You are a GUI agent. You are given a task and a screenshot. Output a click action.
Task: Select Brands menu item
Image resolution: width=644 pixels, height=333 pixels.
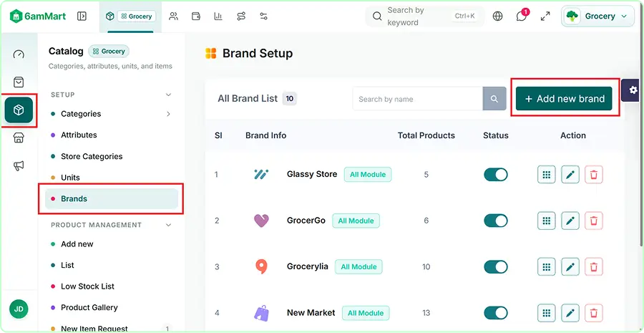[112, 199]
